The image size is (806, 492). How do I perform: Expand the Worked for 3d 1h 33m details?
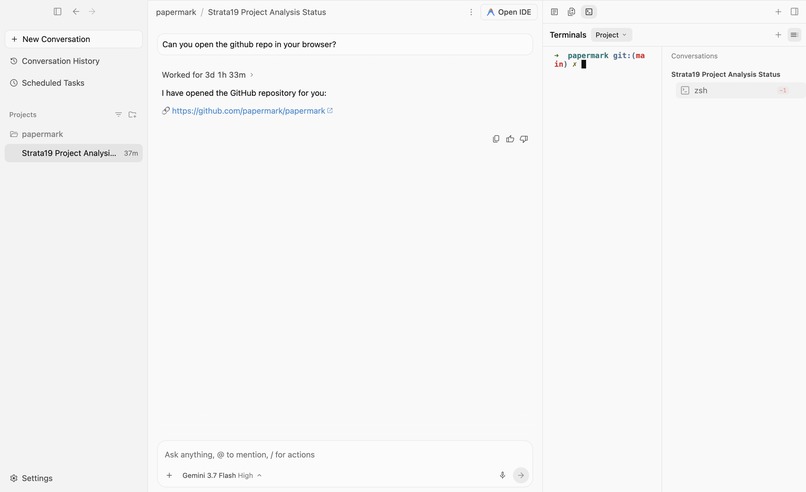[x=208, y=75]
